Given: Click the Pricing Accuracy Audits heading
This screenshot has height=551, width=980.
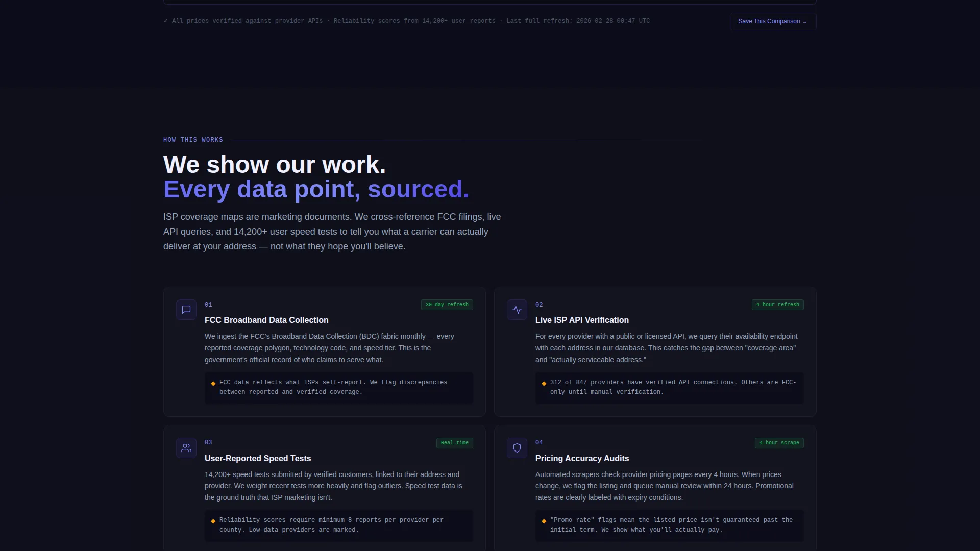Looking at the screenshot, I should (x=582, y=459).
